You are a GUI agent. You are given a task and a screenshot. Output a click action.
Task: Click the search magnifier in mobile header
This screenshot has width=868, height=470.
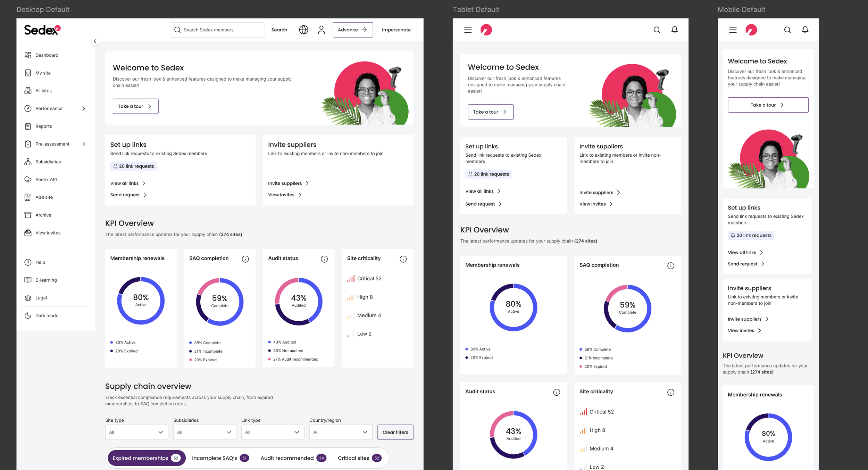[x=787, y=30]
